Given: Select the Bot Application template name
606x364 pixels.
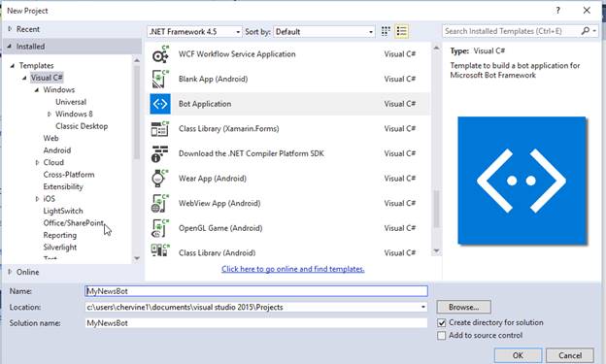Looking at the screenshot, I should coord(205,104).
